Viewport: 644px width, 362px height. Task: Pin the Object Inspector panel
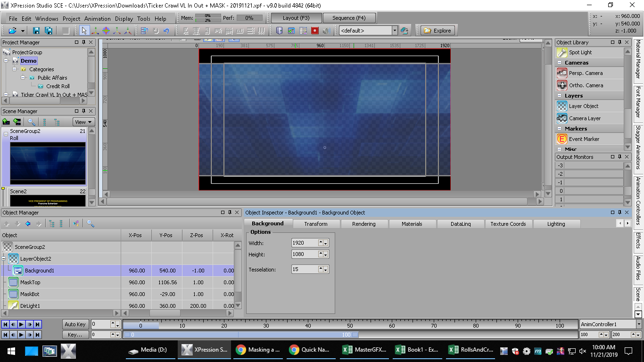[x=620, y=213]
